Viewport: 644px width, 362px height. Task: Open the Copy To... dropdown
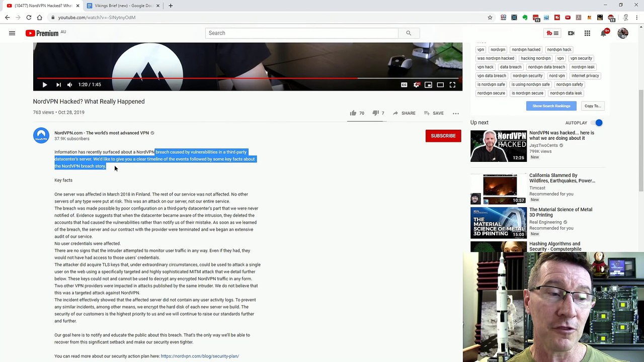pyautogui.click(x=593, y=106)
